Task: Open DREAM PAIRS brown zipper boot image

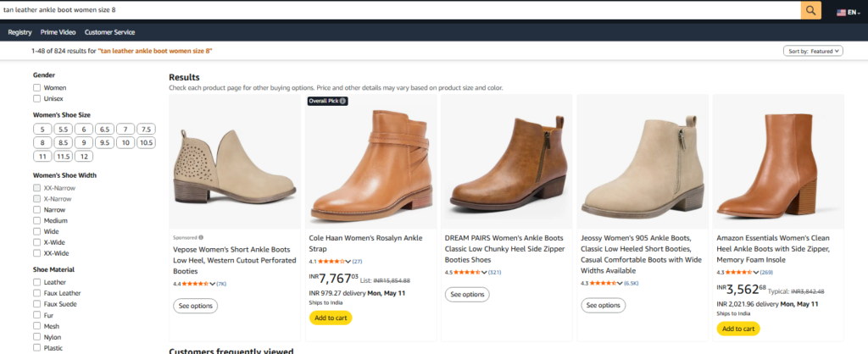Action: (507, 162)
